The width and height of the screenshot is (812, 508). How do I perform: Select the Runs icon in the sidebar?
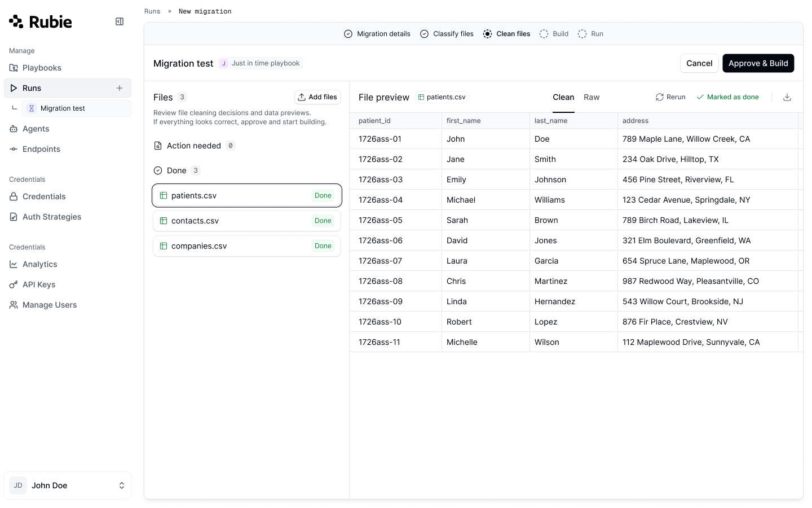pos(14,88)
